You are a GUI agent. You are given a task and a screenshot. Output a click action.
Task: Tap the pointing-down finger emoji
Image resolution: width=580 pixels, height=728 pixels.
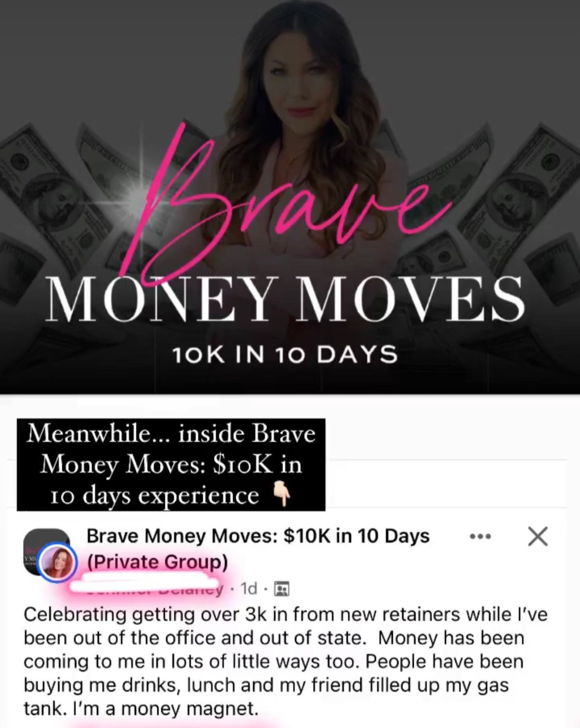tap(282, 494)
